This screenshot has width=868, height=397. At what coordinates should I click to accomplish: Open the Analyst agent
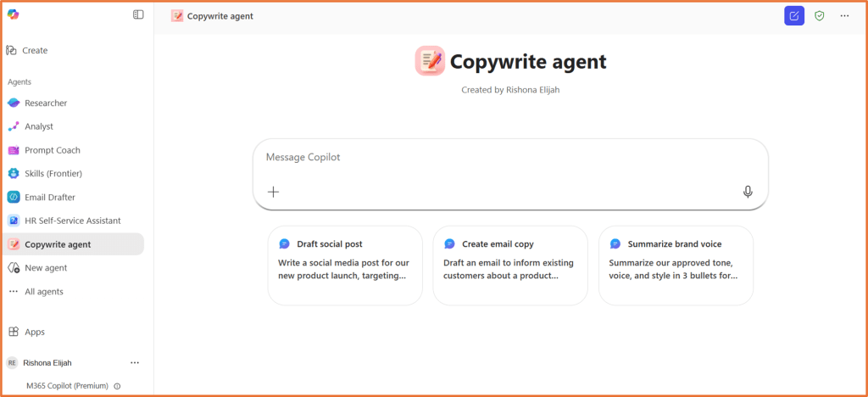coord(39,126)
